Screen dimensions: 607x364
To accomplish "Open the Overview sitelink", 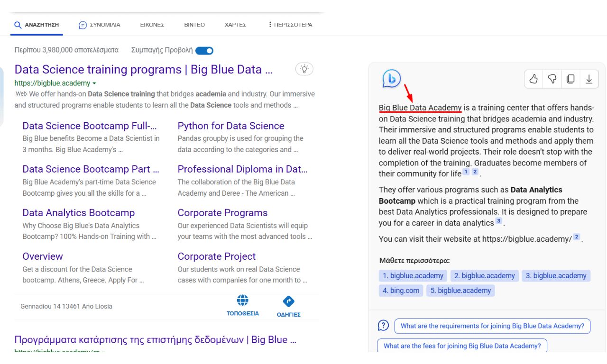I will 43,256.
